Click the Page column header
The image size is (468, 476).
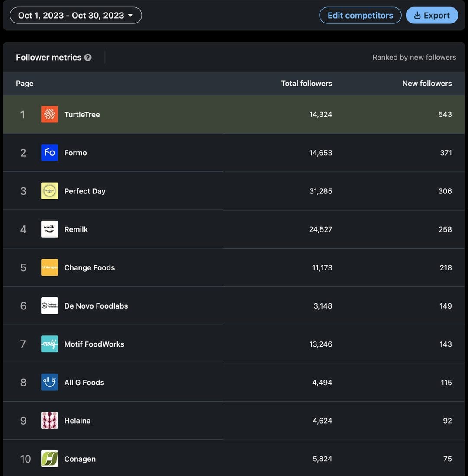[x=25, y=84]
